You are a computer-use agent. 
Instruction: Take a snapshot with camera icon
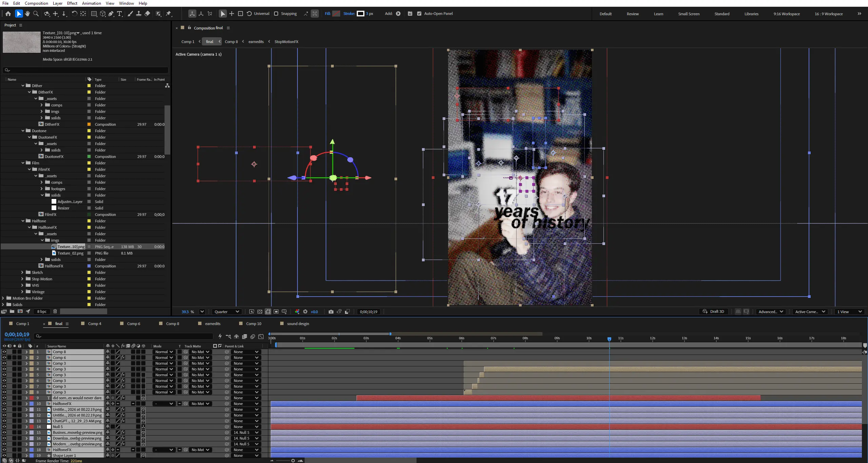pos(331,312)
